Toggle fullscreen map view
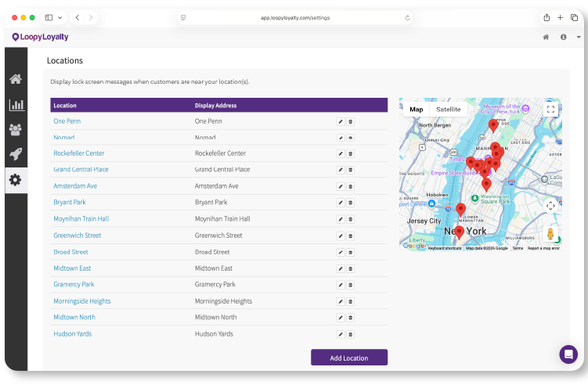 pos(550,109)
